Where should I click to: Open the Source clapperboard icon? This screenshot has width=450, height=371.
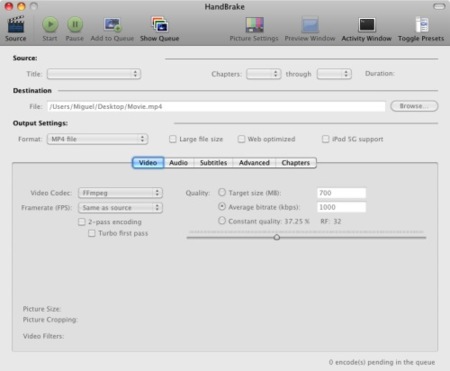point(16,24)
